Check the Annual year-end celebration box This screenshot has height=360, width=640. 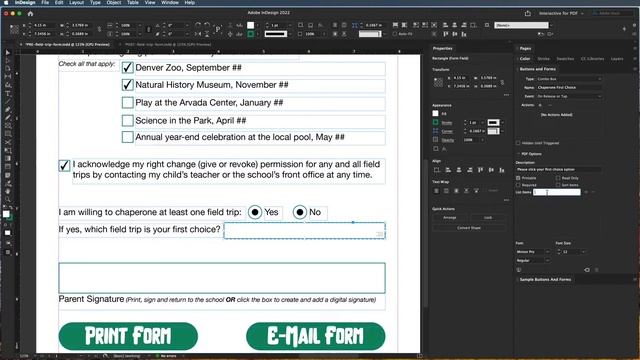point(127,137)
